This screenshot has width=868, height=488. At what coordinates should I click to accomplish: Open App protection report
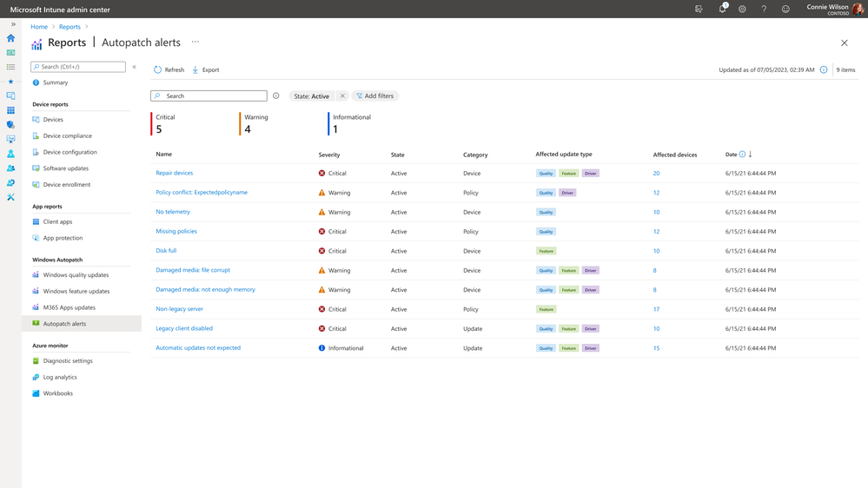point(63,238)
